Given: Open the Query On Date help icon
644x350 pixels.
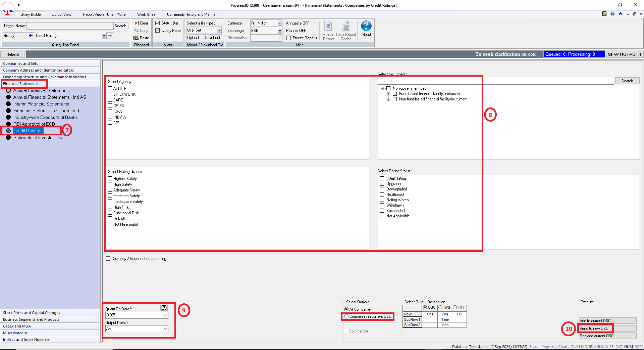Looking at the screenshot, I should 164,308.
